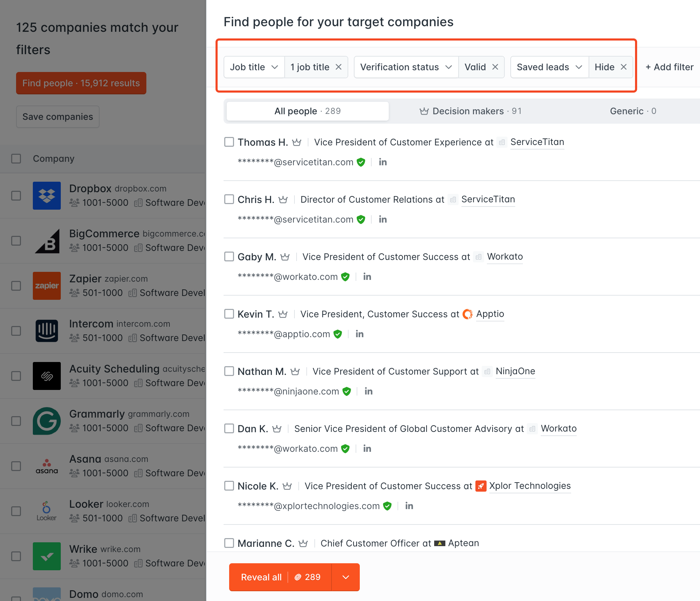This screenshot has height=601, width=700.
Task: Remove the 1 job title filter
Action: point(338,67)
